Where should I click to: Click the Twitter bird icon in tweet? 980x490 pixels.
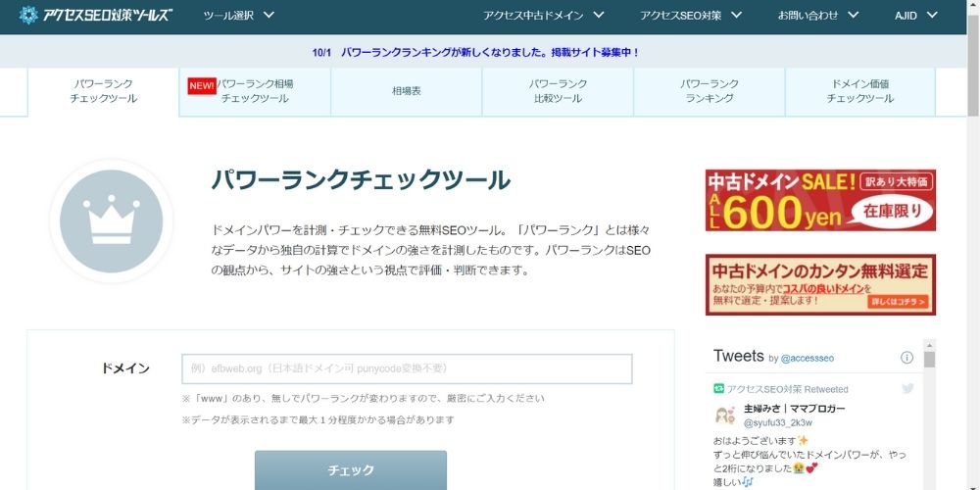click(907, 389)
